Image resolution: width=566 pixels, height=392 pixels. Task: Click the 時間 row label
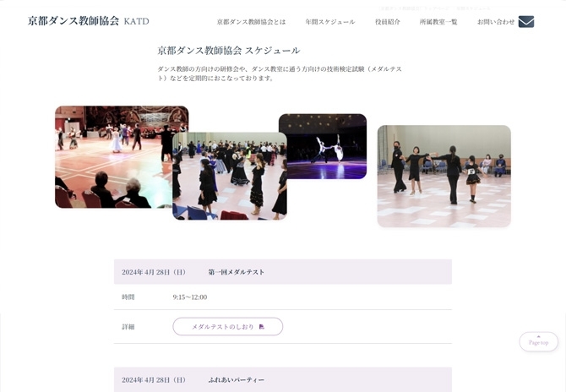(128, 297)
